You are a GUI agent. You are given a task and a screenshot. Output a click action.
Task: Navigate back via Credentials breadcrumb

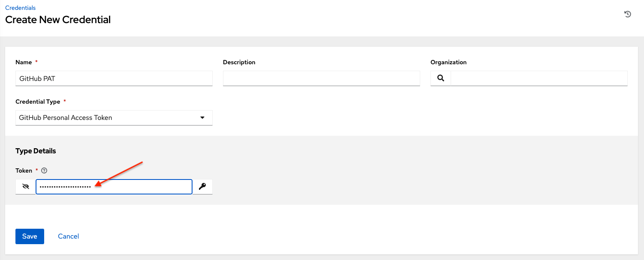tap(20, 7)
